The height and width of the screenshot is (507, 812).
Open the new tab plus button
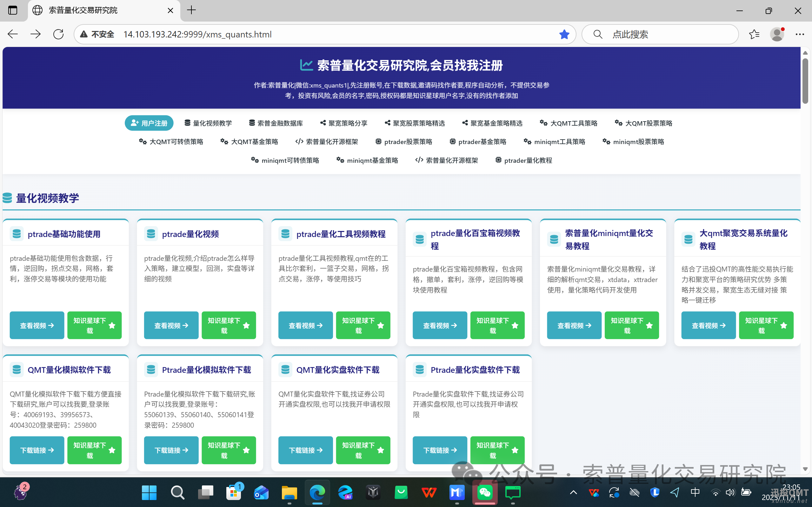click(x=191, y=10)
